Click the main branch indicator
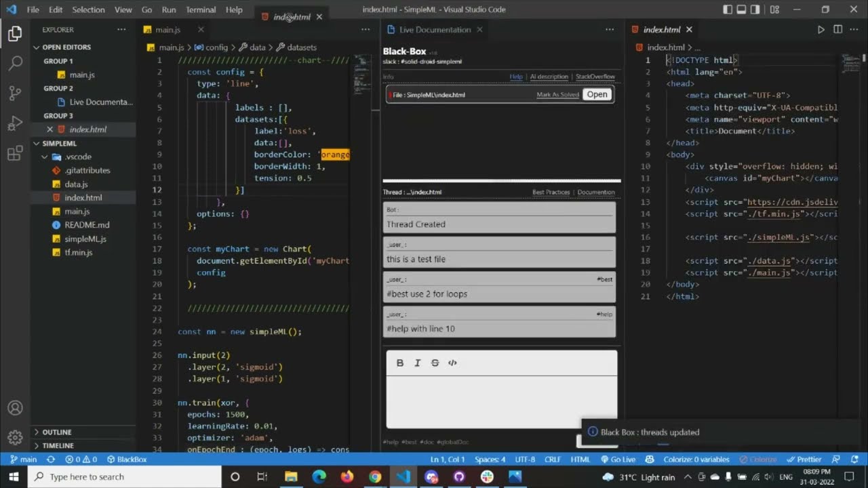Image resolution: width=868 pixels, height=488 pixels. click(x=23, y=460)
